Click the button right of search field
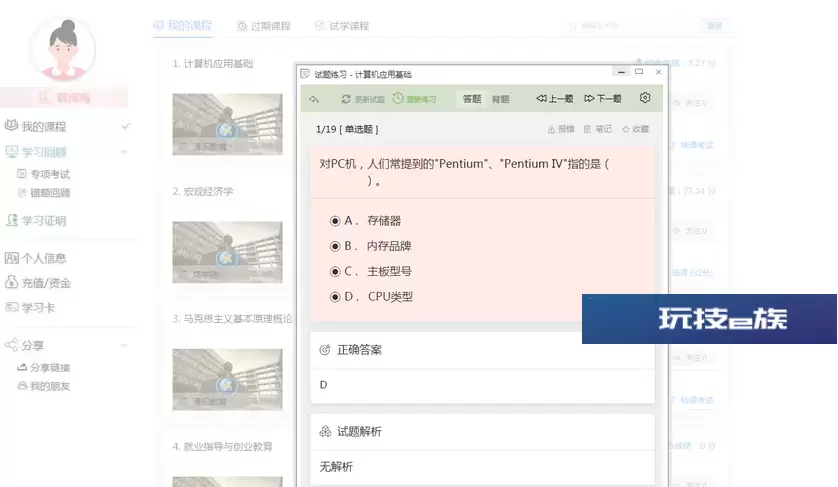838x487 pixels. click(715, 25)
